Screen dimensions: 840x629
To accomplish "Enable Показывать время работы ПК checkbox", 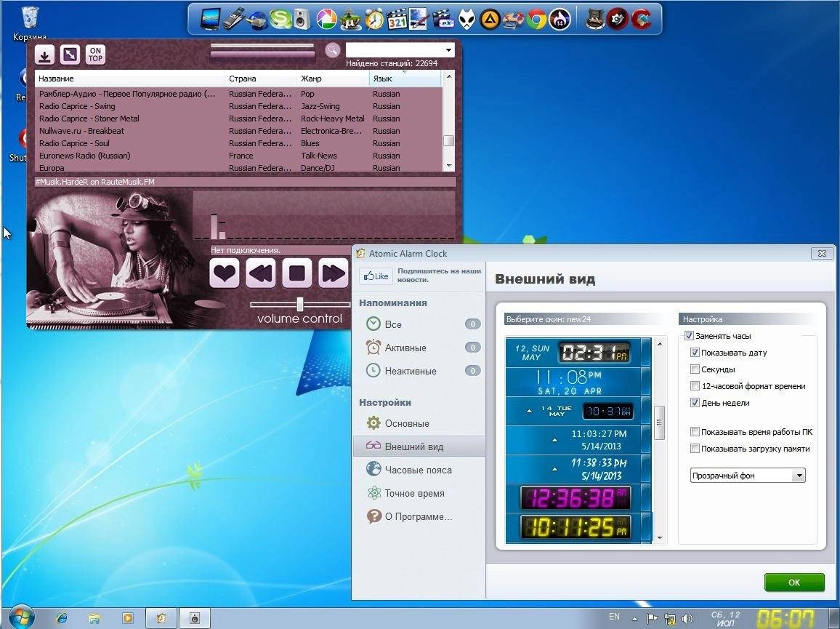I will click(x=695, y=432).
